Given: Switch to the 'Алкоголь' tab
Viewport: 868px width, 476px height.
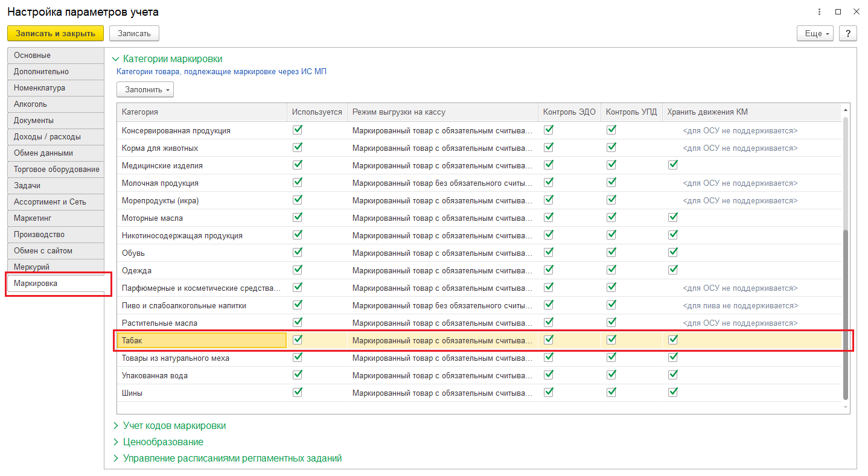Looking at the screenshot, I should pyautogui.click(x=30, y=104).
